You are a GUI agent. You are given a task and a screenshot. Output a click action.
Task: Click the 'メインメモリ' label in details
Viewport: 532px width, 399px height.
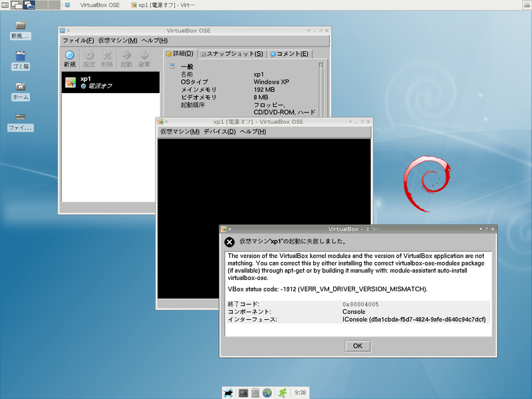pos(198,90)
